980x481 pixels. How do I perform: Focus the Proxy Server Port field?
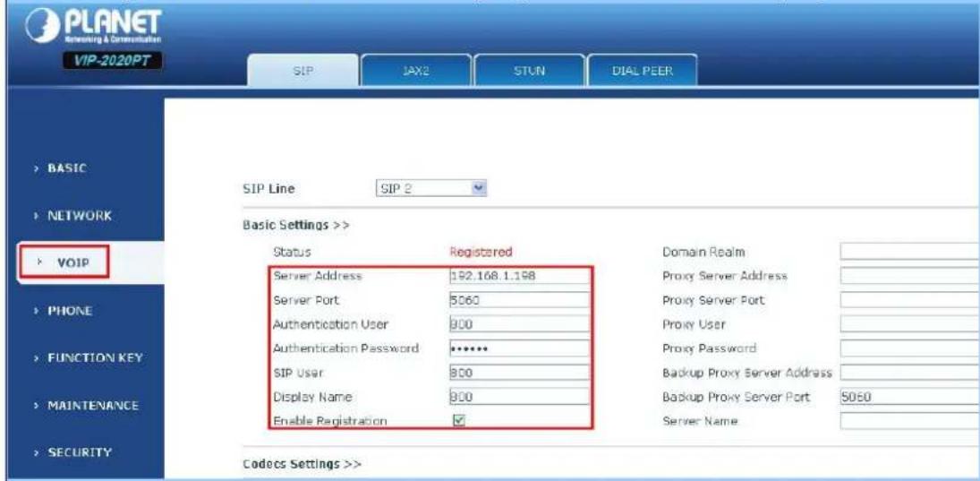click(x=910, y=301)
